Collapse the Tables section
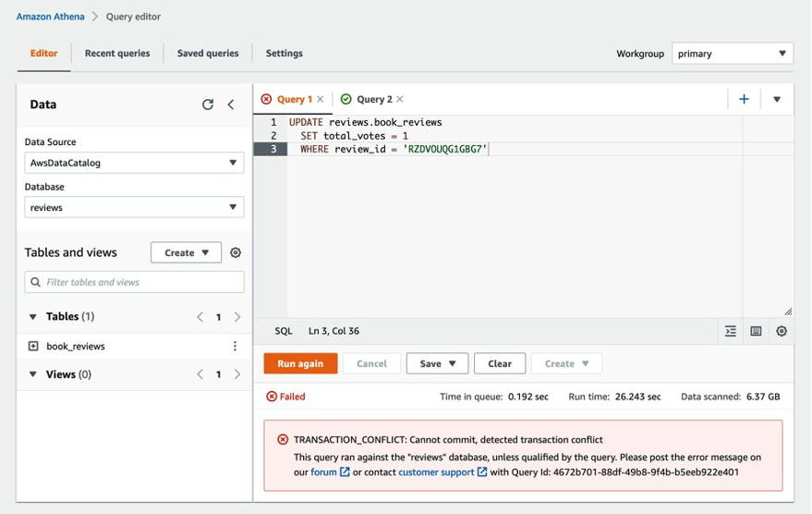The width and height of the screenshot is (812, 514). point(32,316)
